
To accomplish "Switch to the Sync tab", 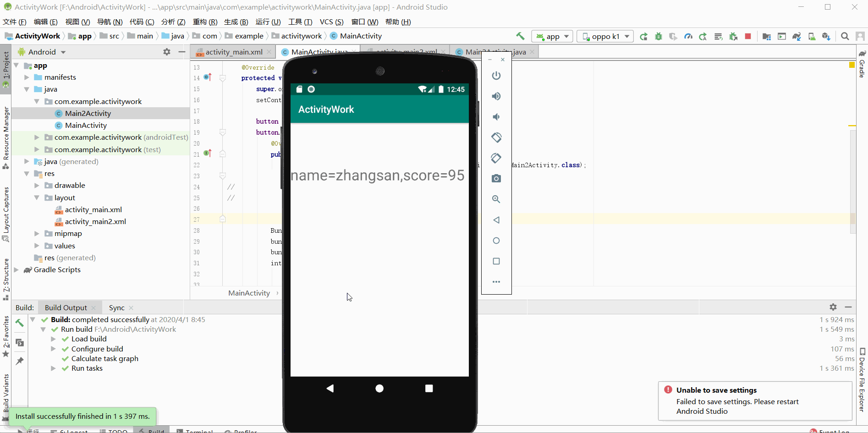I will click(x=116, y=308).
